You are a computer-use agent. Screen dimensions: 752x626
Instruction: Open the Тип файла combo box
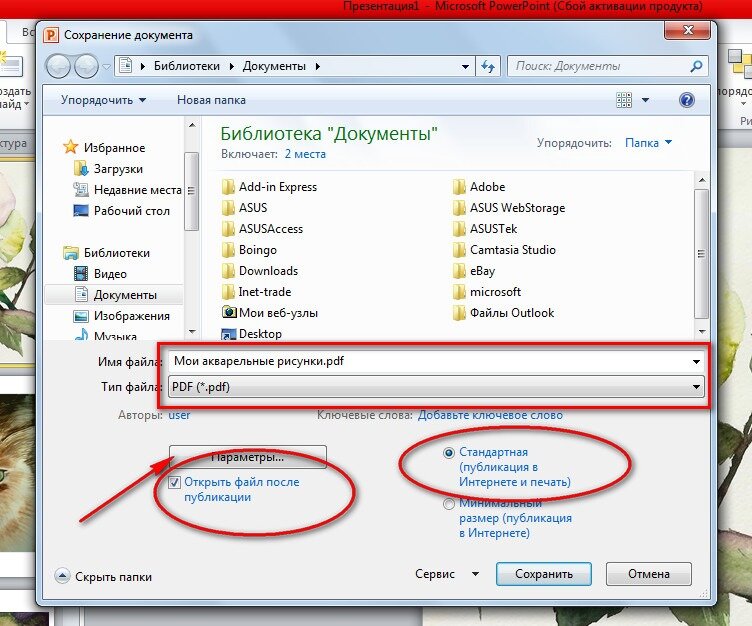coord(436,387)
